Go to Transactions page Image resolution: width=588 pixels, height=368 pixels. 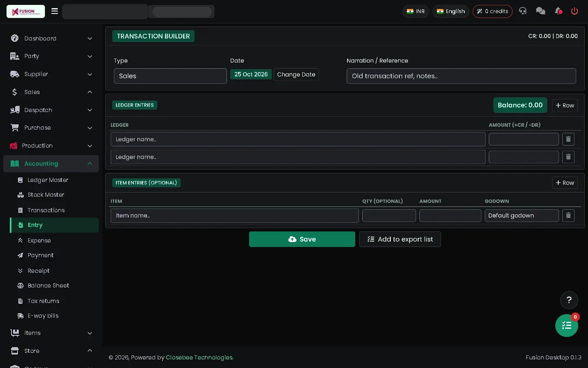pos(54,210)
